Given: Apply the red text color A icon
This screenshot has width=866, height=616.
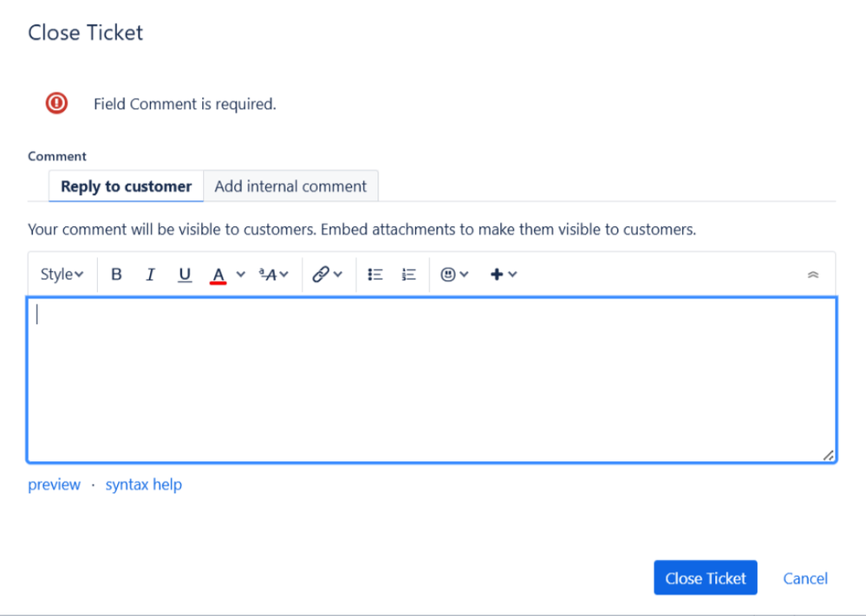Looking at the screenshot, I should pyautogui.click(x=218, y=275).
